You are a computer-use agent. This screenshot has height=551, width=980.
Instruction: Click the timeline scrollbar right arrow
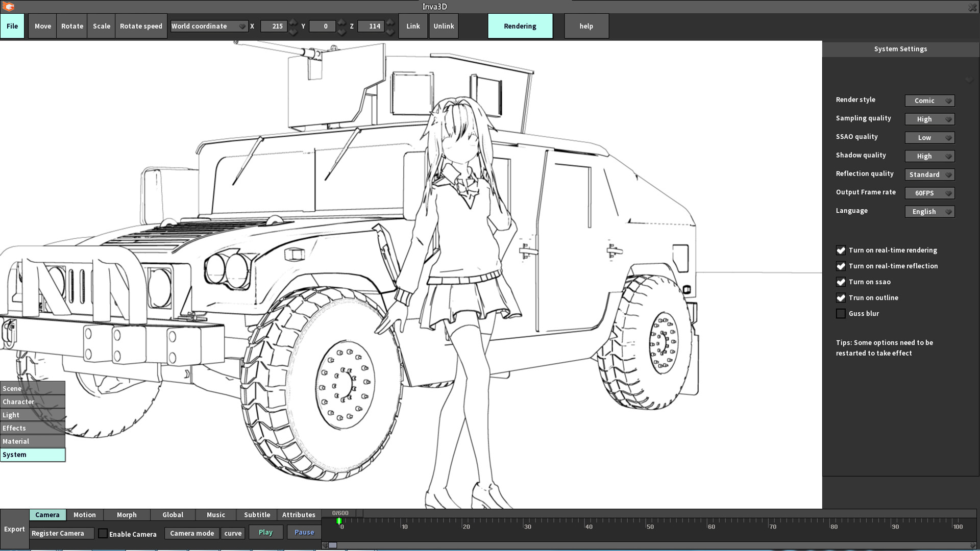973,545
